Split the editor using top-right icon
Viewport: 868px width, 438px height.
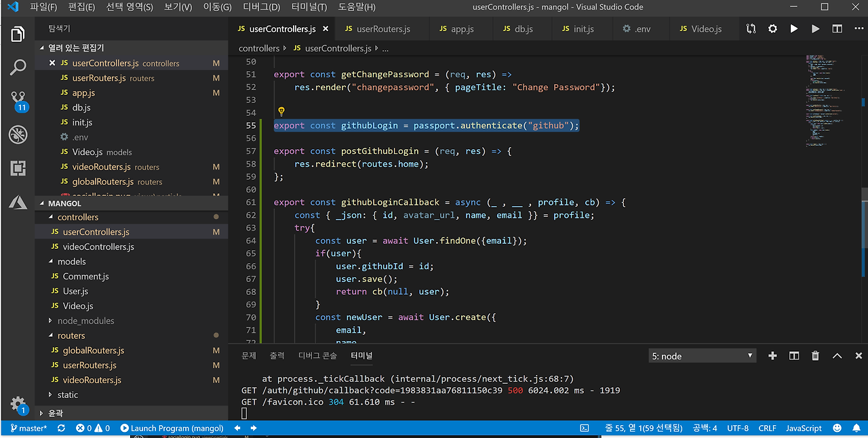837,29
